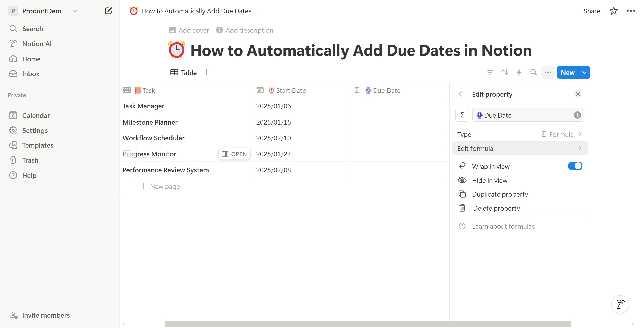
Task: Click the Start Date column header
Action: [x=300, y=90]
